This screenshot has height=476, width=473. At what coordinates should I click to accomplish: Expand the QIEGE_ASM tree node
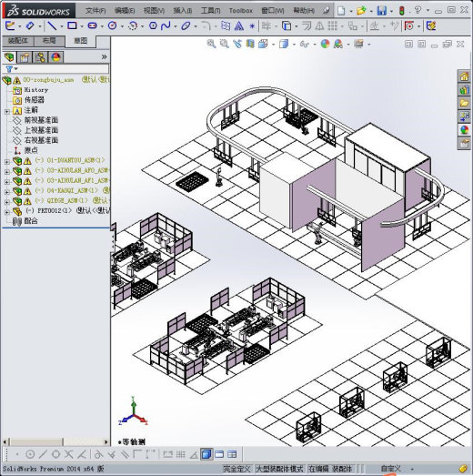(7, 202)
